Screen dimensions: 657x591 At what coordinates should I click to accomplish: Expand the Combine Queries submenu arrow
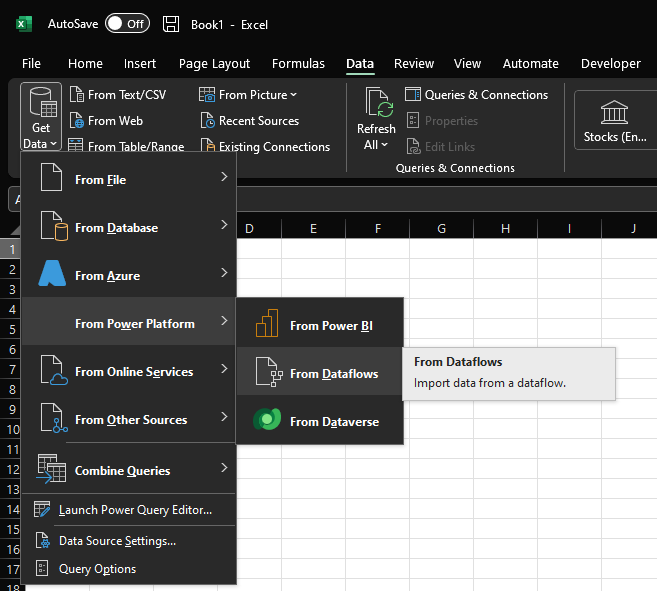click(x=224, y=468)
